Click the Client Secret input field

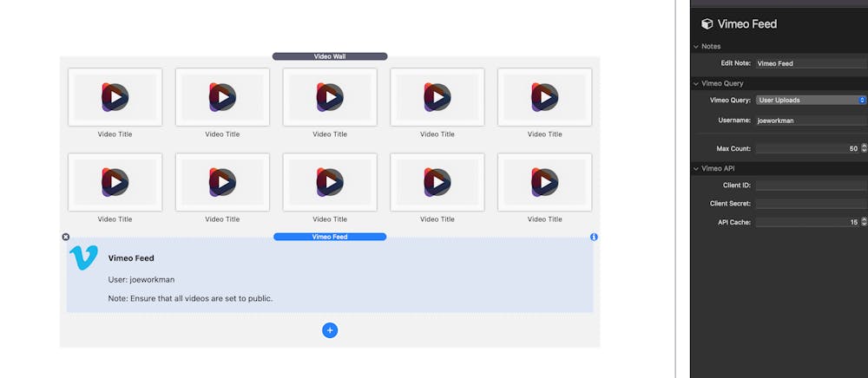pos(812,204)
